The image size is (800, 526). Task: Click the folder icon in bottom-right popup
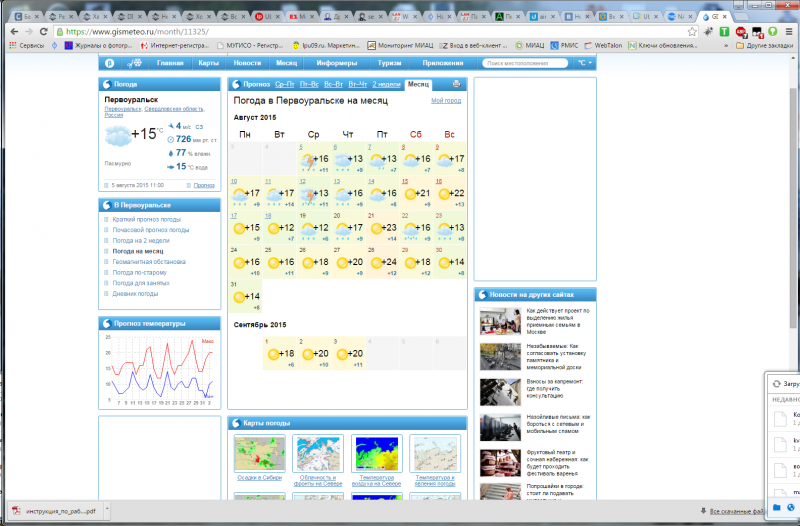(x=777, y=507)
